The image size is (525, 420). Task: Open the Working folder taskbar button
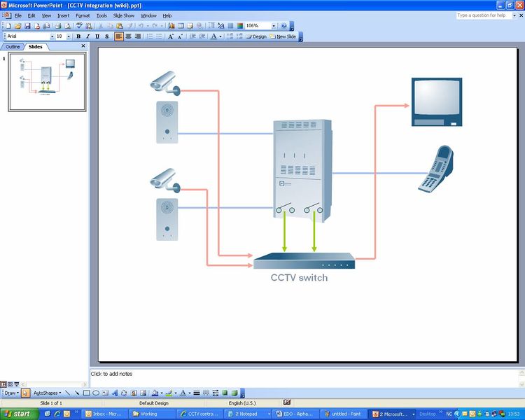pos(152,414)
